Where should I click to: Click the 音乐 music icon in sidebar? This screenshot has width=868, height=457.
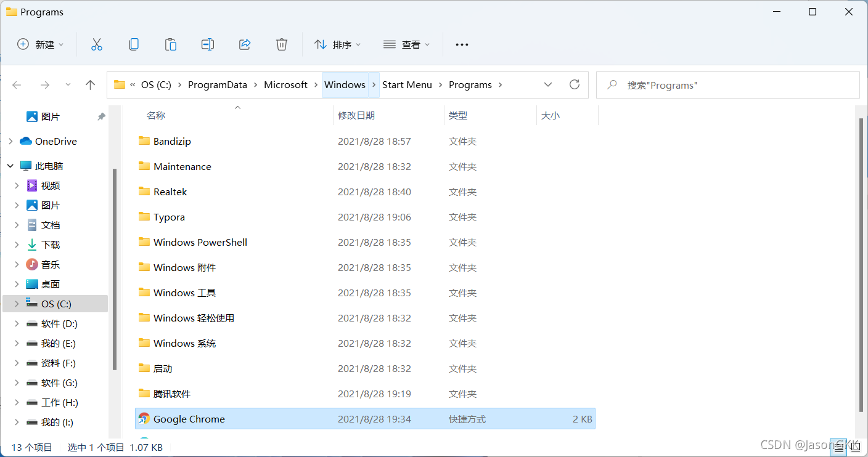[x=32, y=264]
